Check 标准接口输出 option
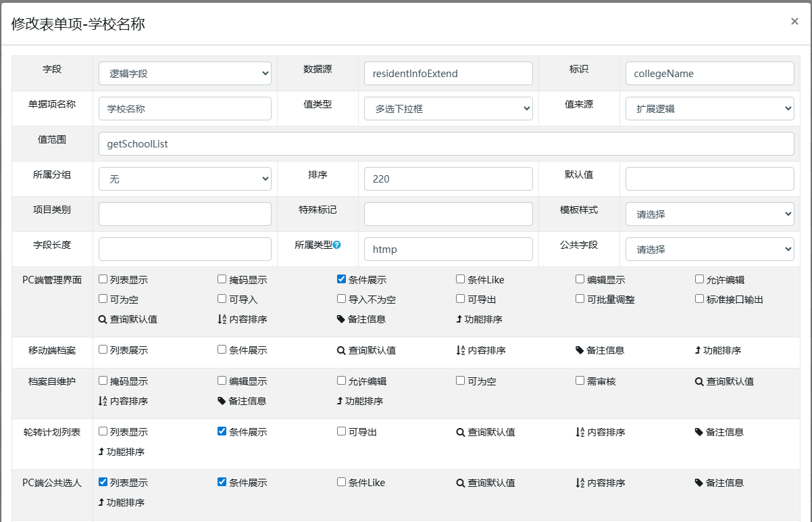The image size is (812, 522). (x=699, y=299)
